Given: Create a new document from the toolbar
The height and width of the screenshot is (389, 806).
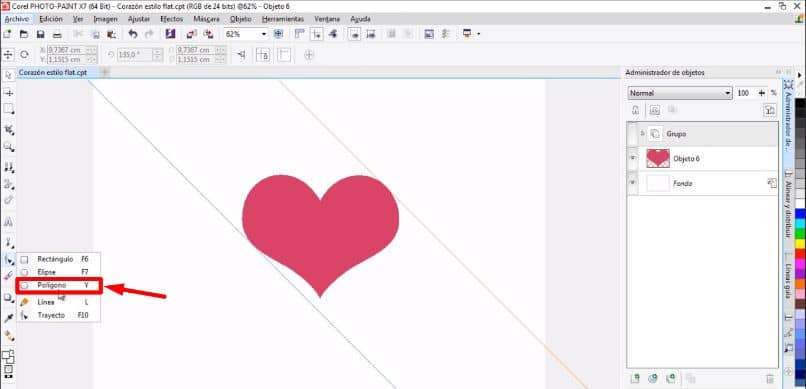Looking at the screenshot, I should pos(7,34).
